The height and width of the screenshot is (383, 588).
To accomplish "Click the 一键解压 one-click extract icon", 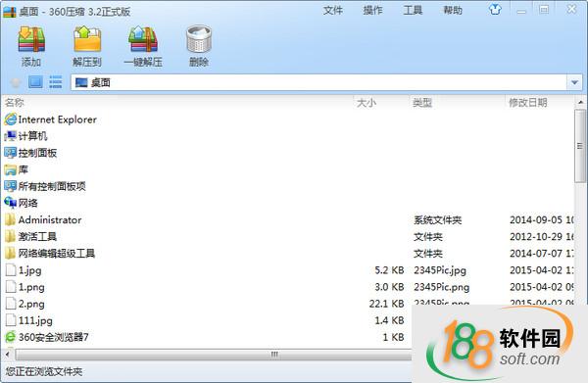I will 143,39.
